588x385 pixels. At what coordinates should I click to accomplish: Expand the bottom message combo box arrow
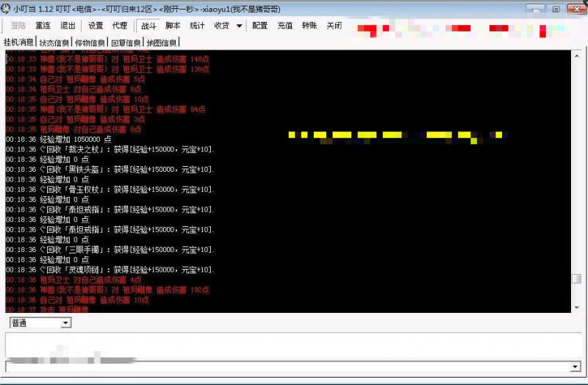pyautogui.click(x=576, y=367)
